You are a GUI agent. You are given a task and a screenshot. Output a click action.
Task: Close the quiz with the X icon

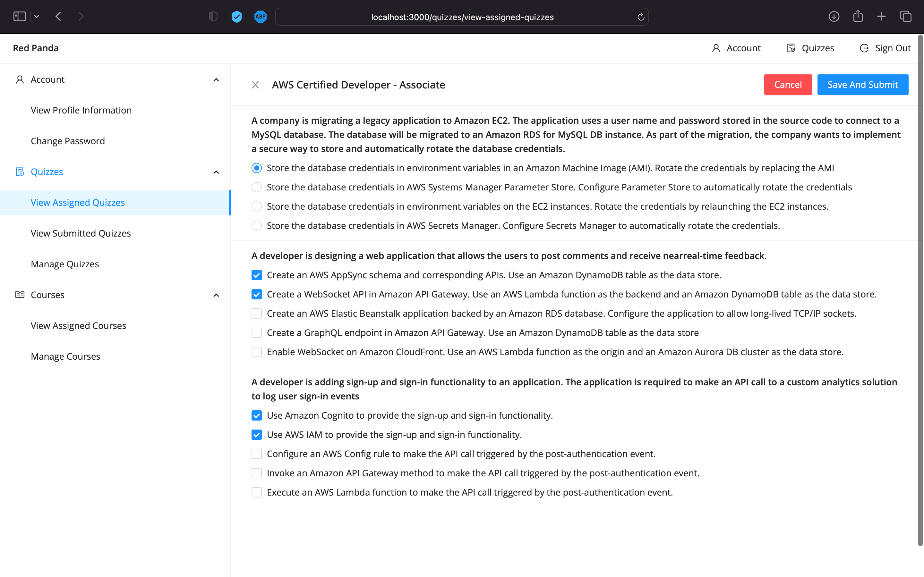pos(255,84)
